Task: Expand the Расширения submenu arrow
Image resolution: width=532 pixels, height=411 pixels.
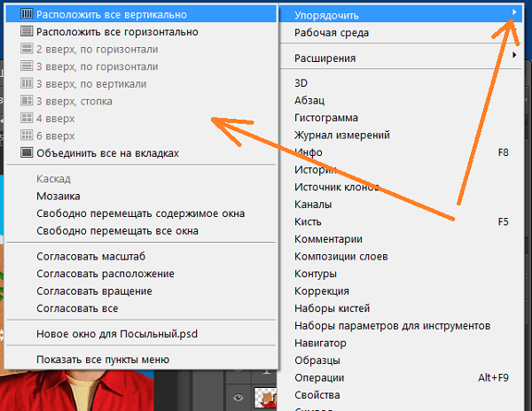Action: [514, 55]
